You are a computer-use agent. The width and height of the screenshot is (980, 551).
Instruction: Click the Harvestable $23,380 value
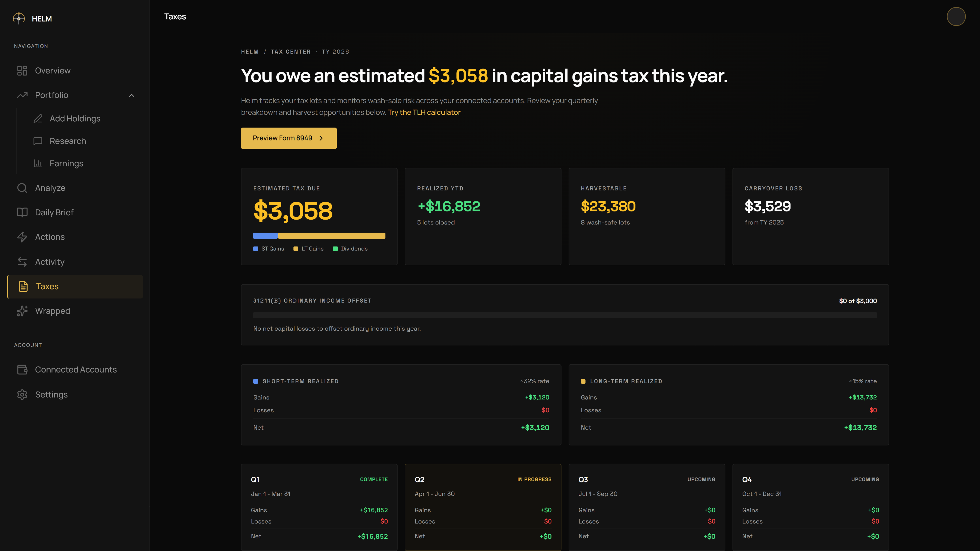coord(608,207)
